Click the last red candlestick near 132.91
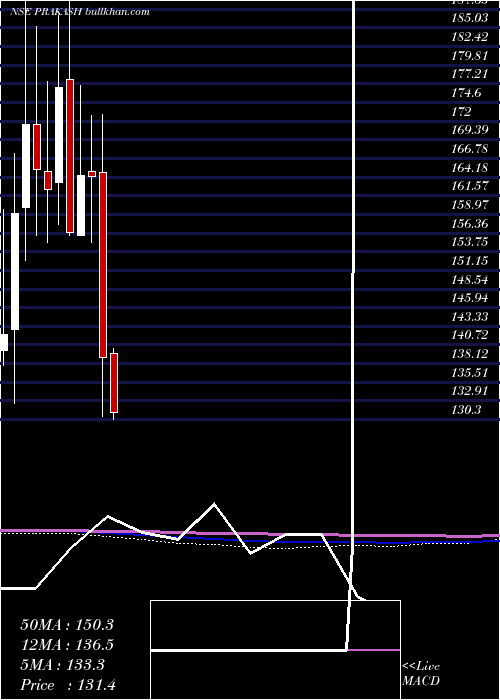The image size is (500, 700). point(114,383)
